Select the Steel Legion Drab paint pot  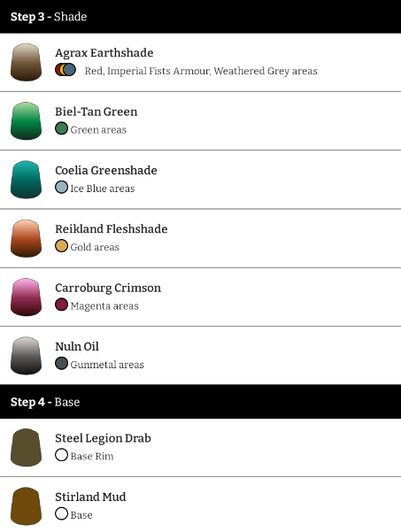coord(27,448)
